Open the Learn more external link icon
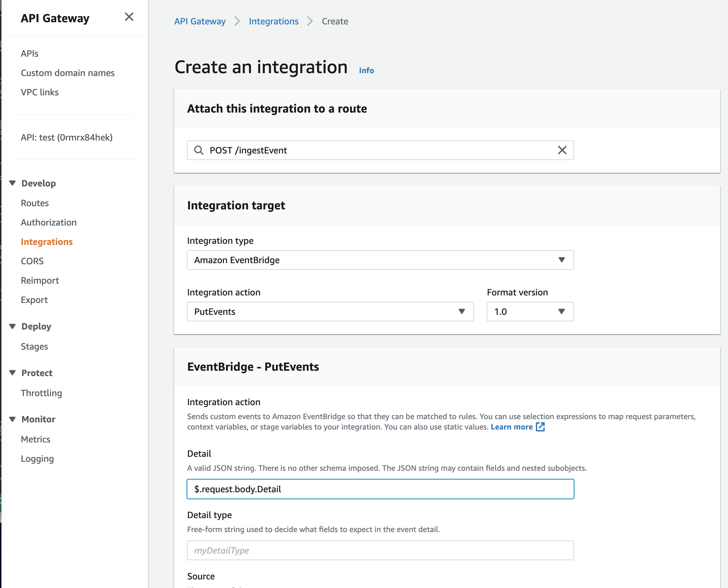The width and height of the screenshot is (728, 588). pyautogui.click(x=540, y=427)
